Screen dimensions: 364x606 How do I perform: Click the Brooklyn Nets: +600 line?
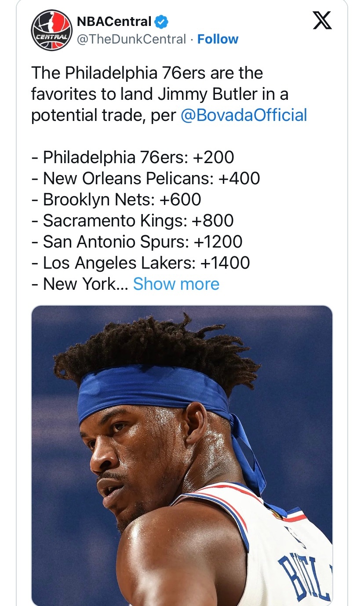(116, 200)
